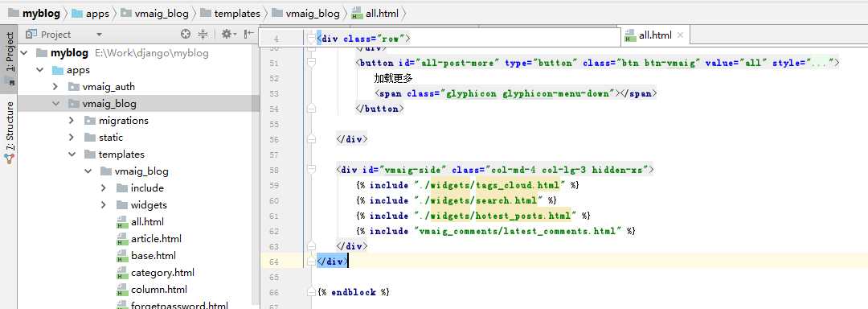Toggle the code fold marker on line 51
Screen dimensions: 868x309
(311, 63)
